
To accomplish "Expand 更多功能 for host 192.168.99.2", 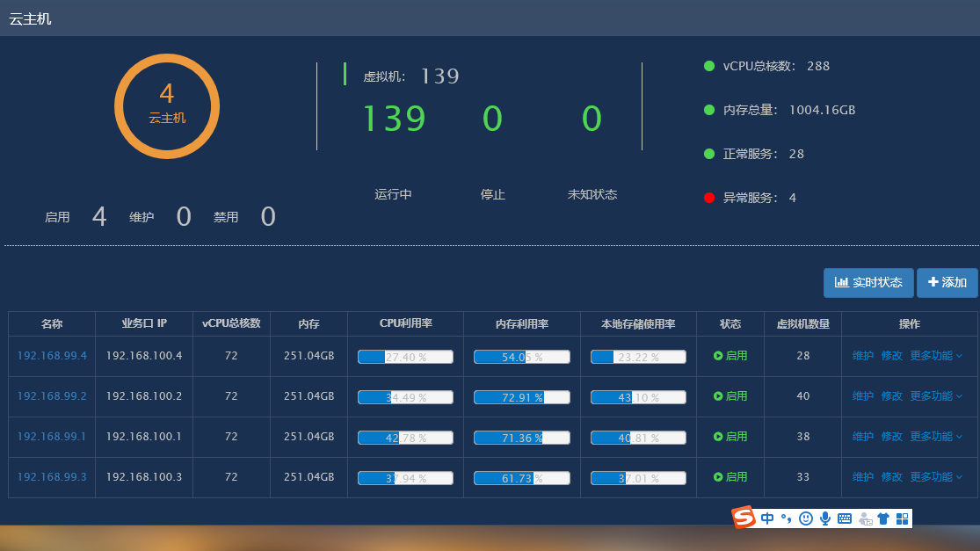I will (x=936, y=396).
